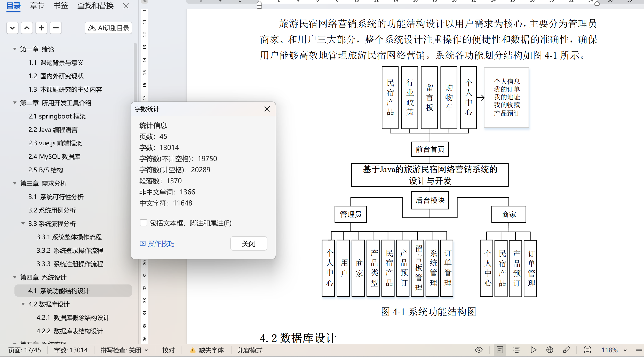Switch to the 章节 tab
This screenshot has height=357, width=644.
pos(37,6)
